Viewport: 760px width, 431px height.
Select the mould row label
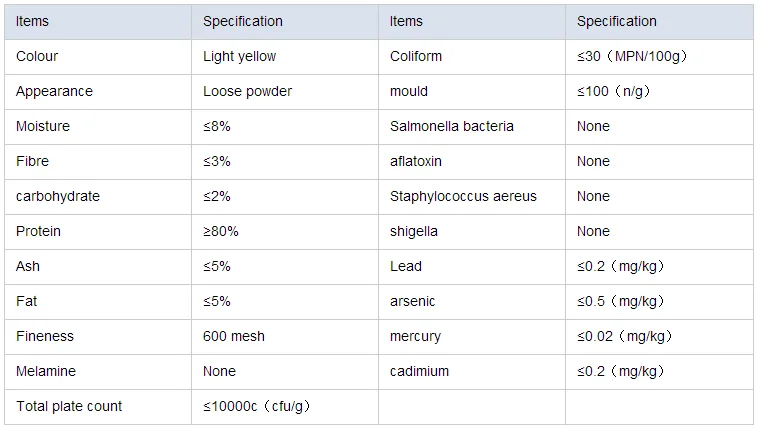[409, 91]
